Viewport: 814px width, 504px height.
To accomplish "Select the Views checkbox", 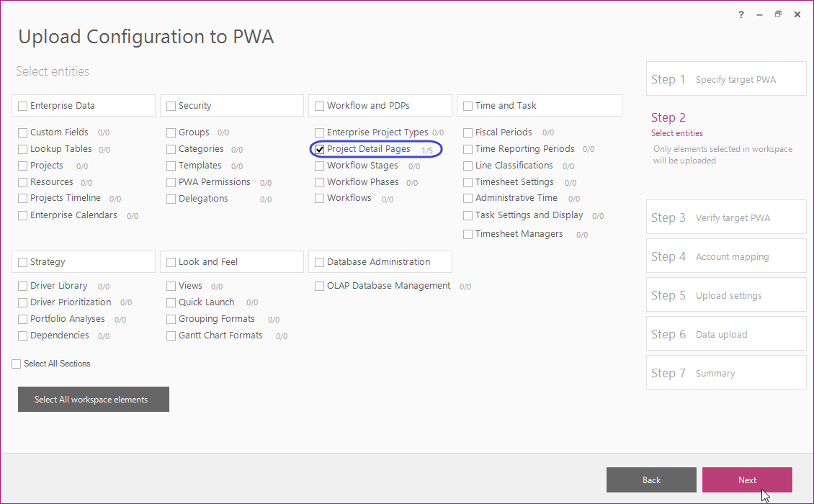I will tap(171, 286).
